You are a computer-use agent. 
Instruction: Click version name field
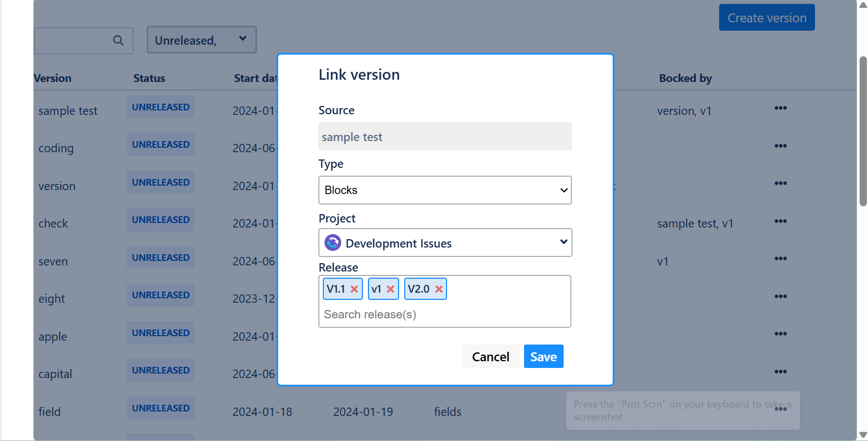50,412
